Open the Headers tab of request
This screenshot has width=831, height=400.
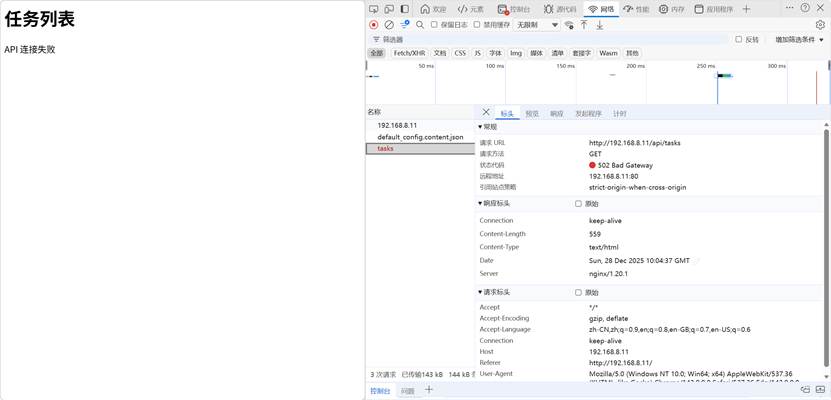click(x=507, y=114)
